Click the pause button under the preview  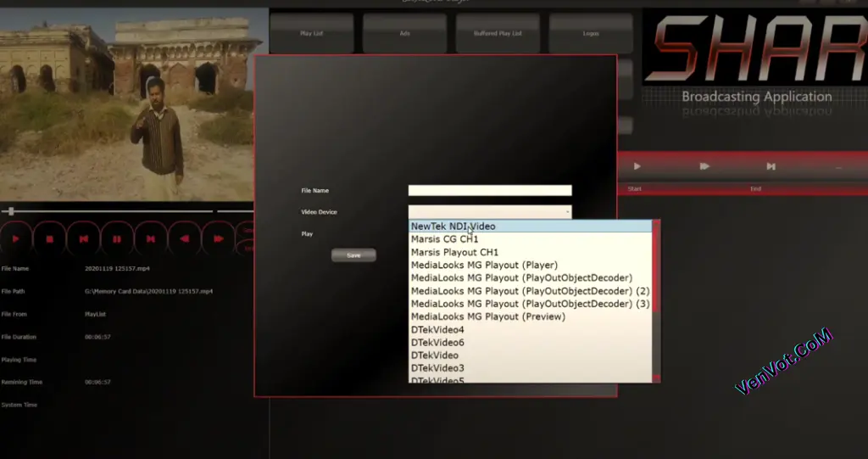pos(117,239)
